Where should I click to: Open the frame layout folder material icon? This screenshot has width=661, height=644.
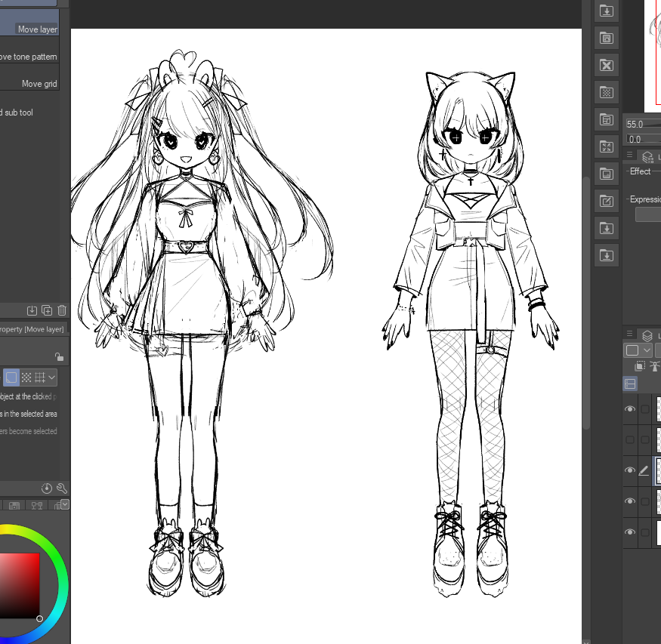click(x=606, y=119)
